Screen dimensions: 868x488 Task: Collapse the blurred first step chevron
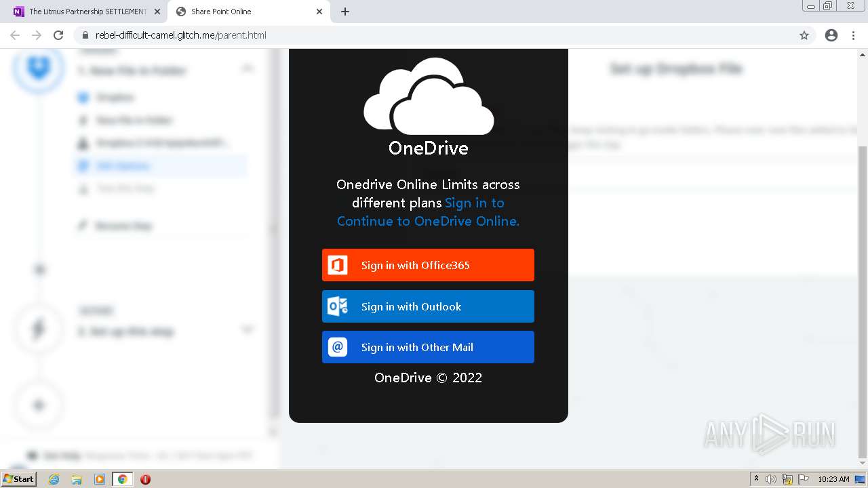pyautogui.click(x=247, y=68)
